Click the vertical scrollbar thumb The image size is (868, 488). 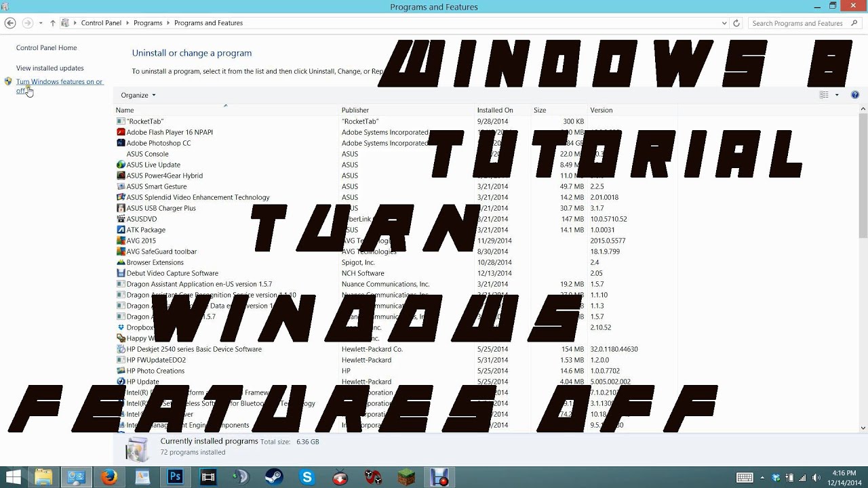[x=863, y=176]
